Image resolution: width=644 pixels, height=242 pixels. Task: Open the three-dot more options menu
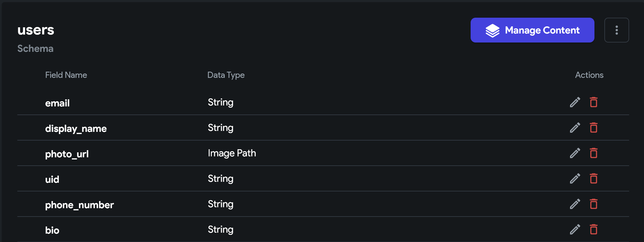click(616, 30)
